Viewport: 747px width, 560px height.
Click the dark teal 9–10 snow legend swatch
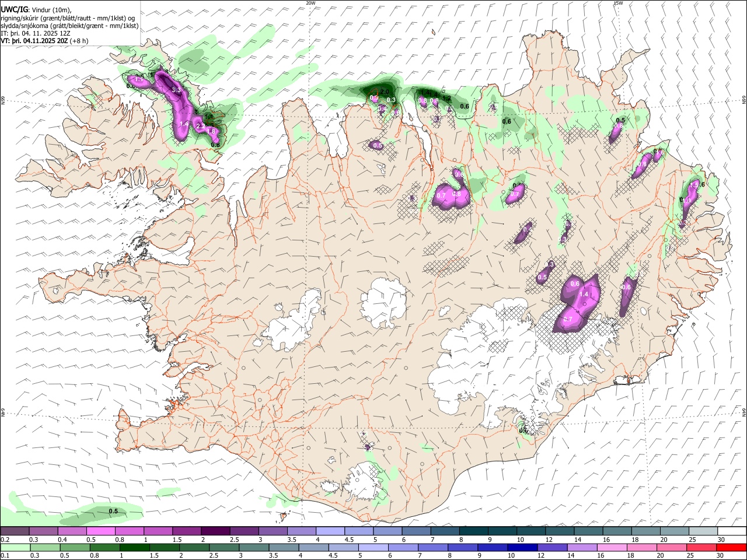[502, 531]
